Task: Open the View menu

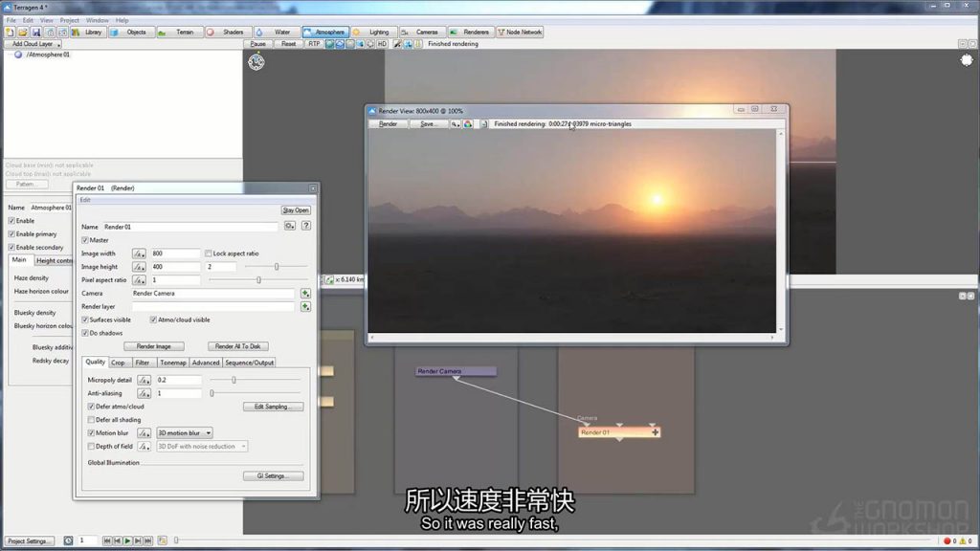Action: 46,21
